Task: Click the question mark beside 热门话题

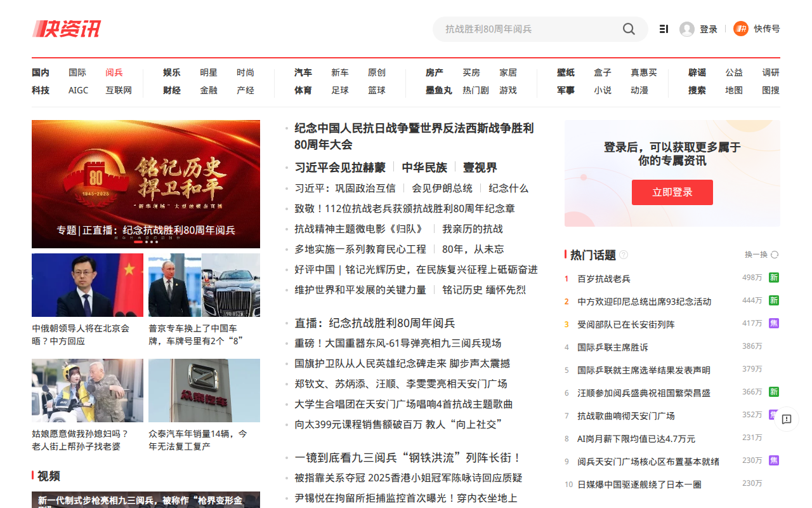Action: coord(624,255)
